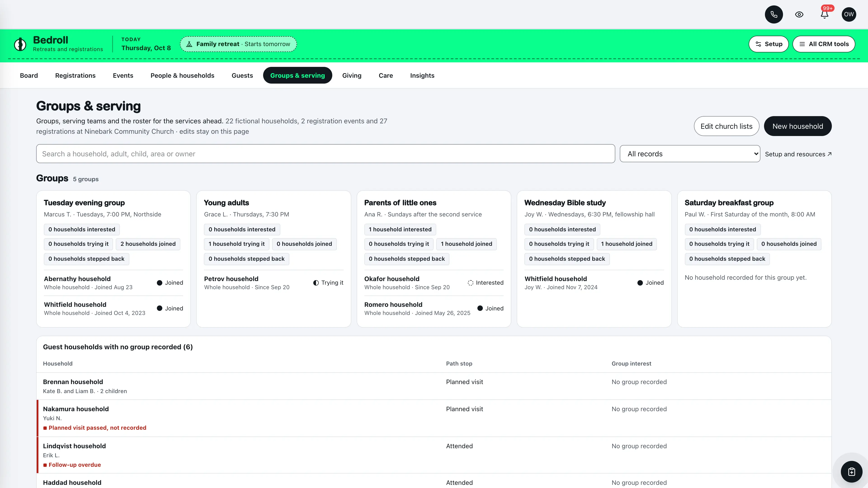This screenshot has height=488, width=868.
Task: Click the Saturday breakfast group title
Action: coord(729,203)
